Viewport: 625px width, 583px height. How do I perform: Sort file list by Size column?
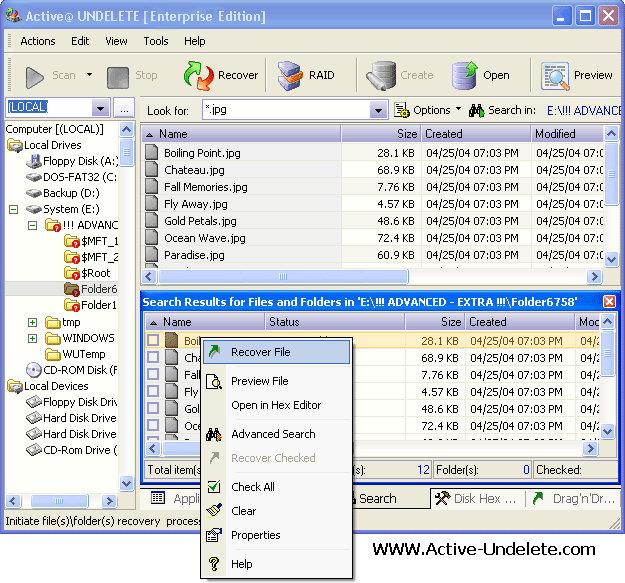point(381,134)
